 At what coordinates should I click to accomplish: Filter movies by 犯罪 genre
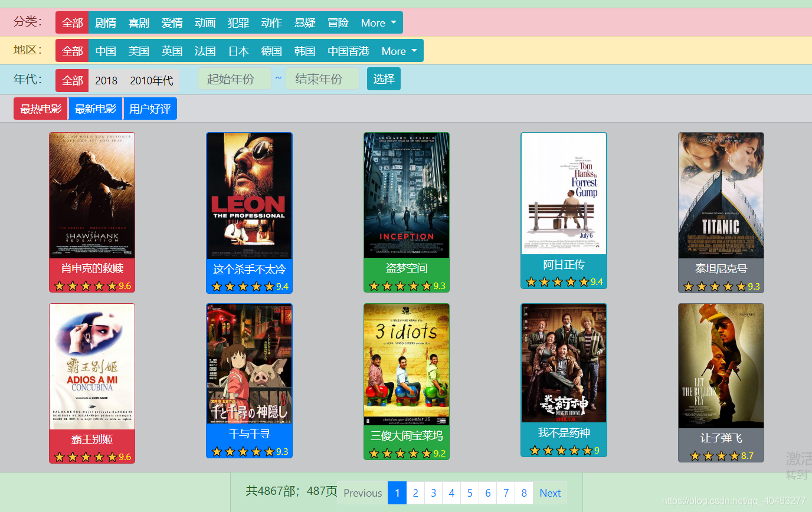(x=238, y=23)
